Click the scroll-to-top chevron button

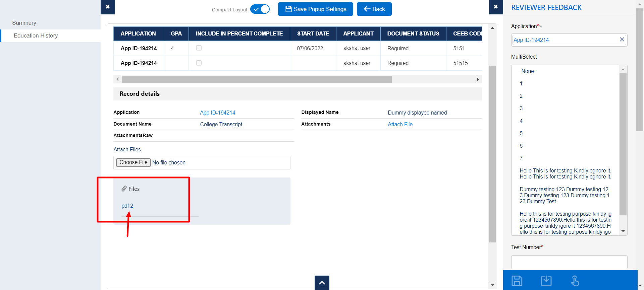tap(322, 283)
